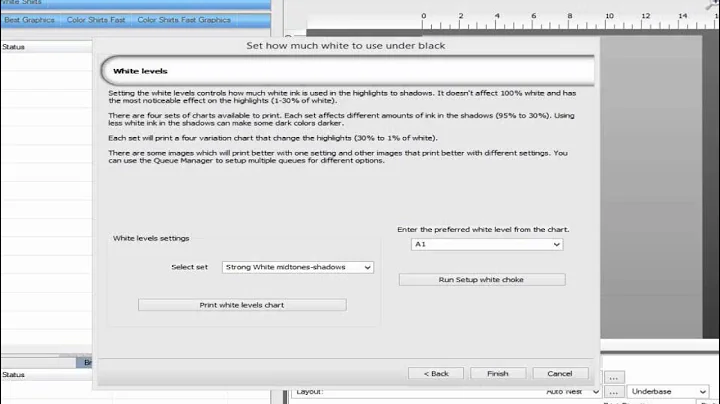Open the Select set dropdown

[298, 267]
